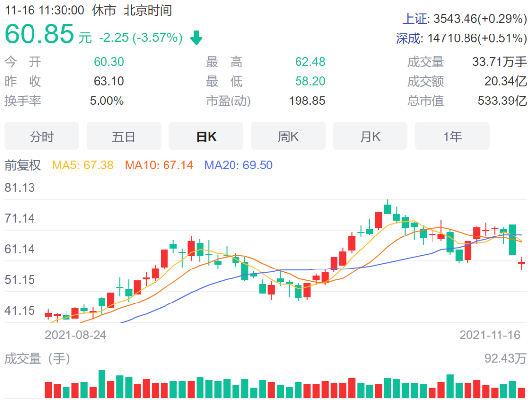Click the 最高 highest price 62.48

(309, 62)
